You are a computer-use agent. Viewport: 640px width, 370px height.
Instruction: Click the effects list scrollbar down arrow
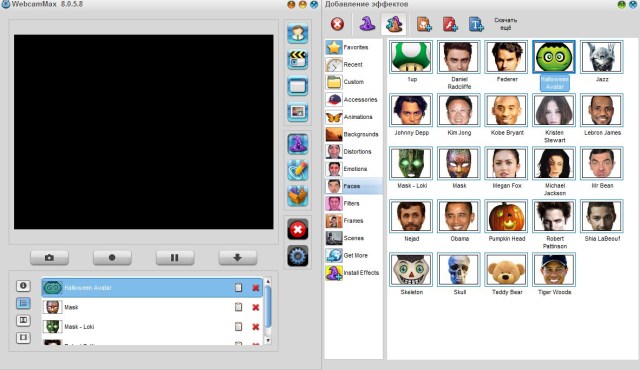coord(268,340)
